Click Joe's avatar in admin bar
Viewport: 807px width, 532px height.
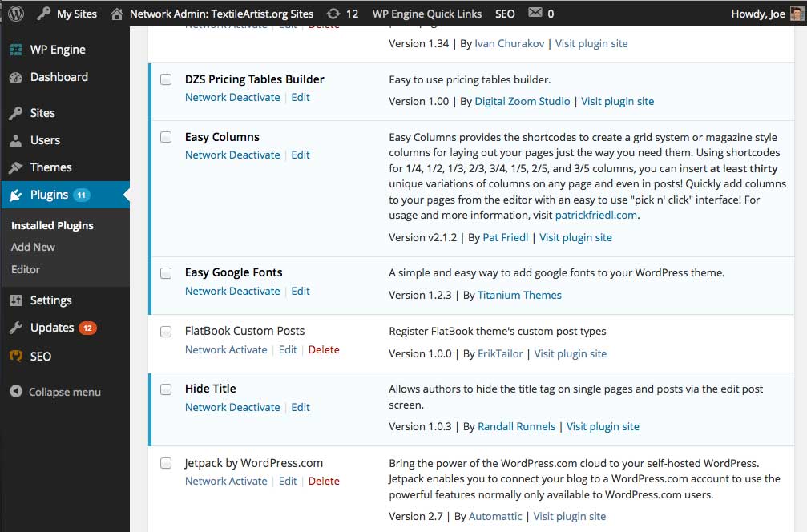[797, 14]
